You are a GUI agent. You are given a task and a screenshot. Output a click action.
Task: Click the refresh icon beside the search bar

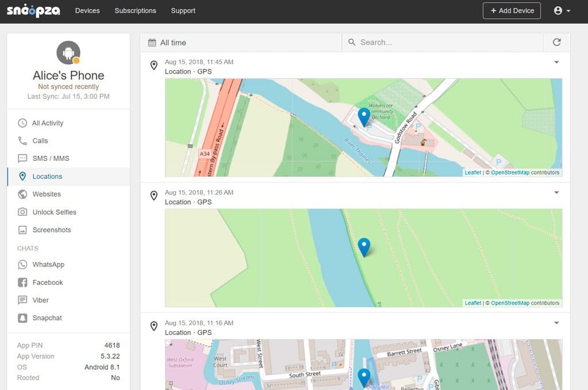coord(556,43)
